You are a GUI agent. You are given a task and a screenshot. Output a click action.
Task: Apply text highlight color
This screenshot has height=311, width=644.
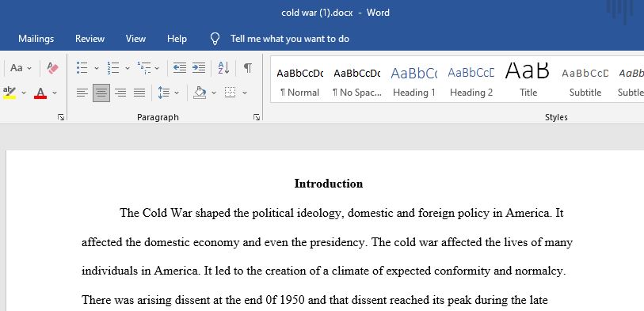click(x=10, y=93)
